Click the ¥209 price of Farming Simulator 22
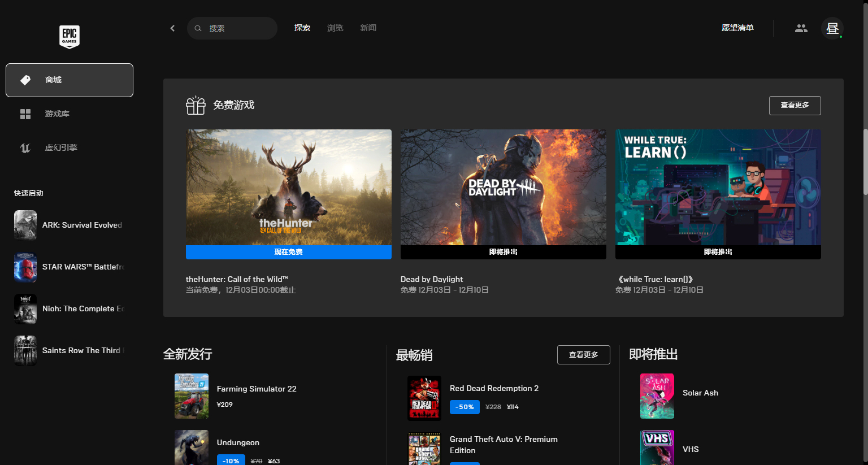 225,405
